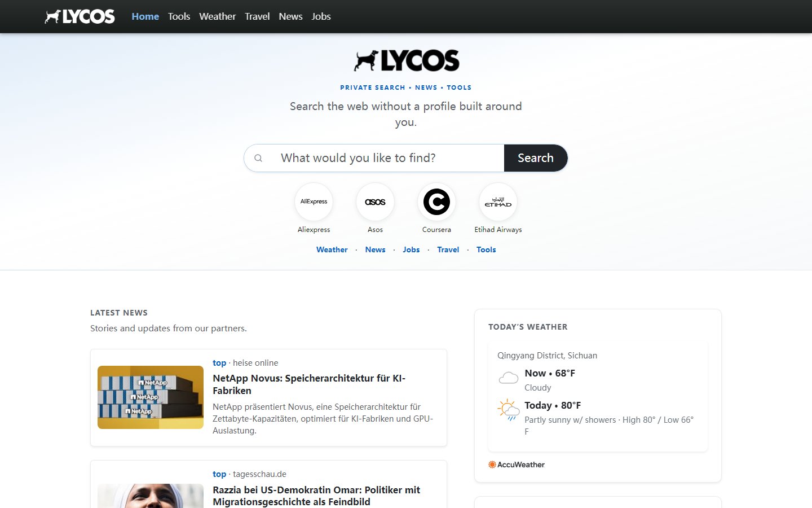Open the Aliexpress shortcut icon
812x508 pixels.
click(x=314, y=202)
